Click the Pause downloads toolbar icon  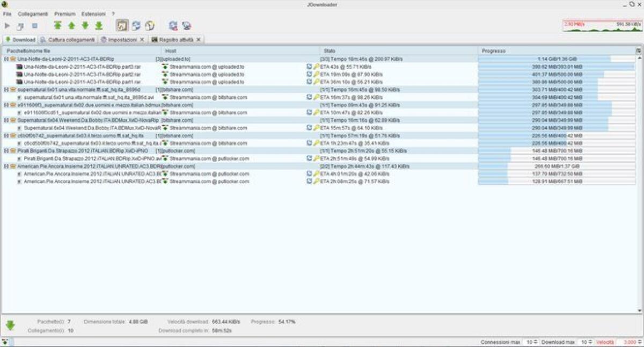pos(20,25)
